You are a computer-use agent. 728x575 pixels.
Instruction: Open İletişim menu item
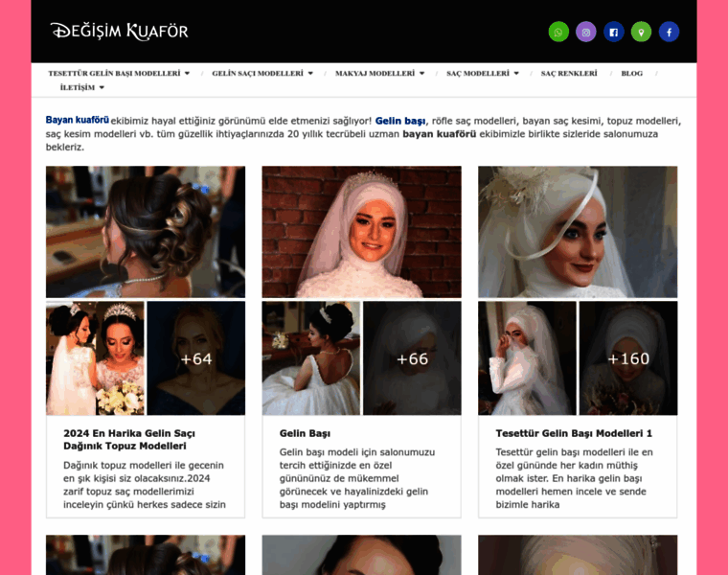coord(78,87)
